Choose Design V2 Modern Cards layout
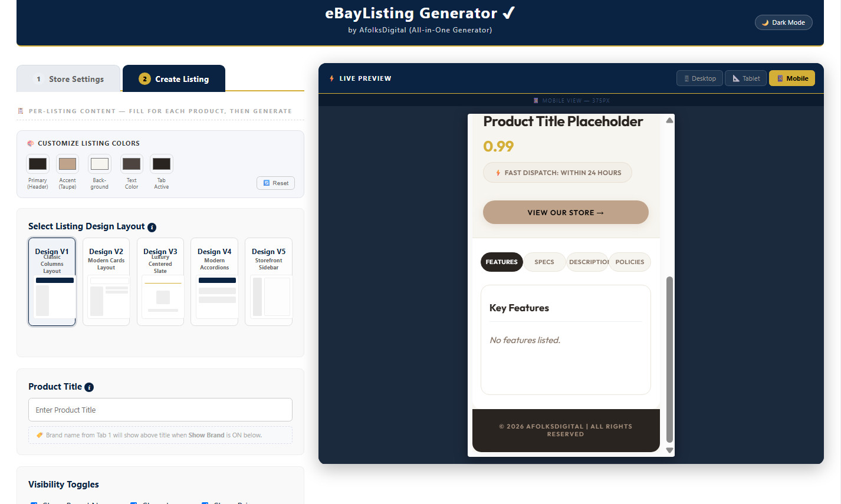841x504 pixels. [106, 282]
